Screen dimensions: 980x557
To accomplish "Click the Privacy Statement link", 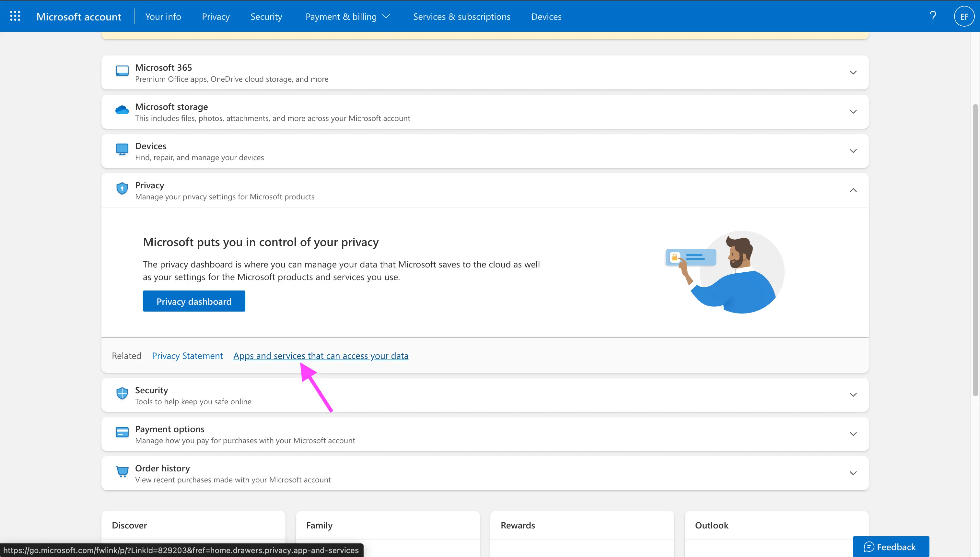I will coord(187,355).
